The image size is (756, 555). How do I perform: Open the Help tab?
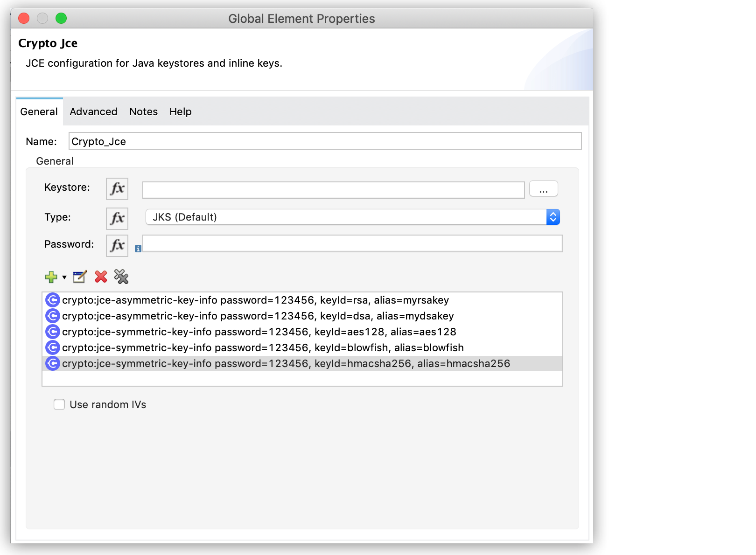click(181, 111)
